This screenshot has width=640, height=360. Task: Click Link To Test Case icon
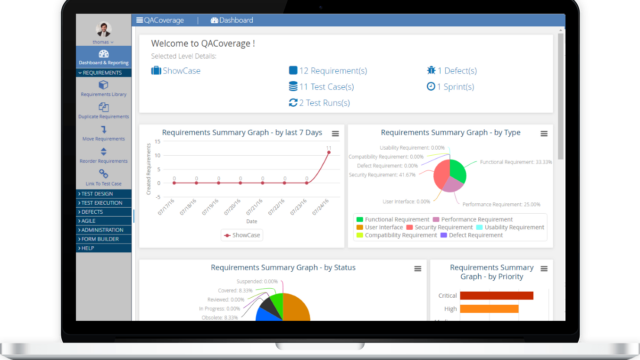[104, 174]
